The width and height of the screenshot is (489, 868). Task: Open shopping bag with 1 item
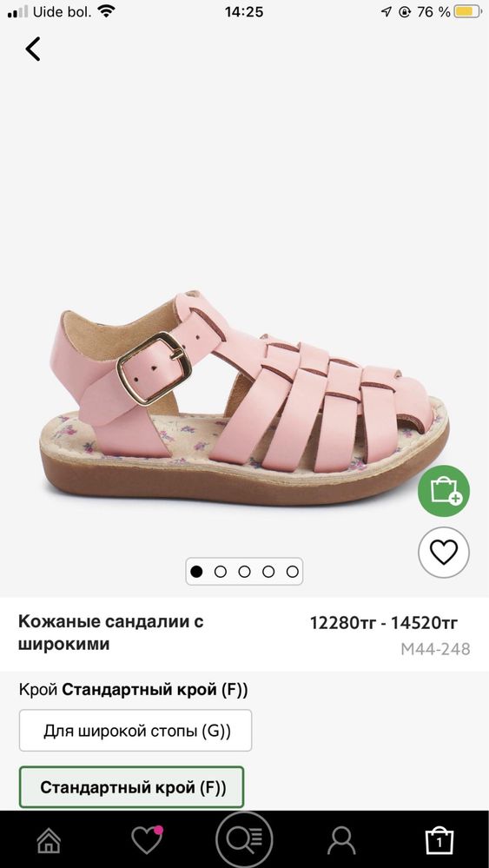[439, 840]
